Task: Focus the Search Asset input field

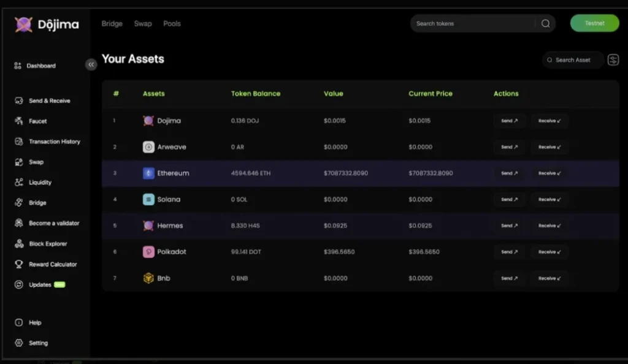Action: [x=573, y=60]
